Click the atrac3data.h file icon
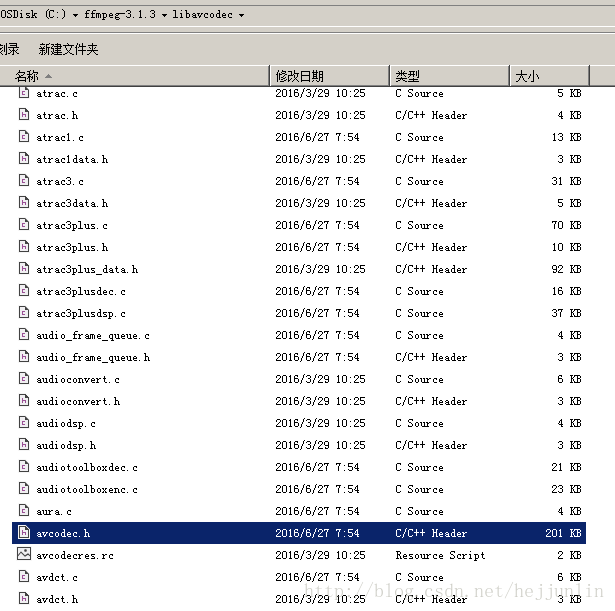Viewport: 615px width, 611px height. coord(24,202)
